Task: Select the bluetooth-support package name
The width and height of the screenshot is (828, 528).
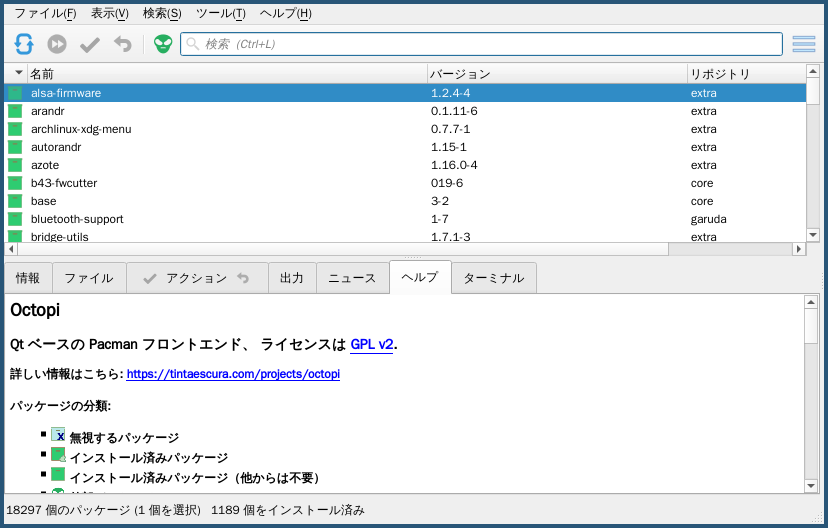Action: click(x=77, y=219)
